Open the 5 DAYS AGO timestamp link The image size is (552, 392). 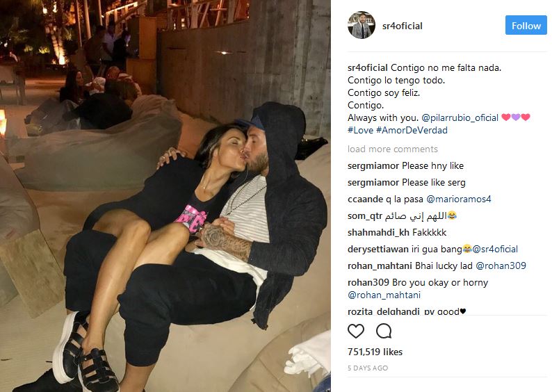click(x=368, y=368)
